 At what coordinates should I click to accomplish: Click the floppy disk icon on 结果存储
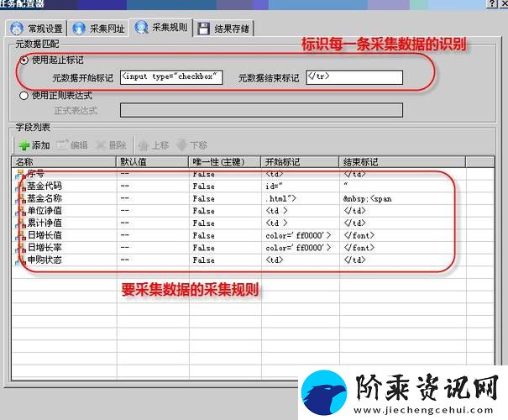[x=203, y=29]
